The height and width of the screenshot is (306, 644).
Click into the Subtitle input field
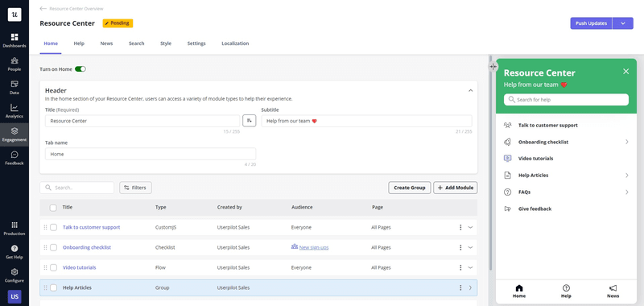366,121
